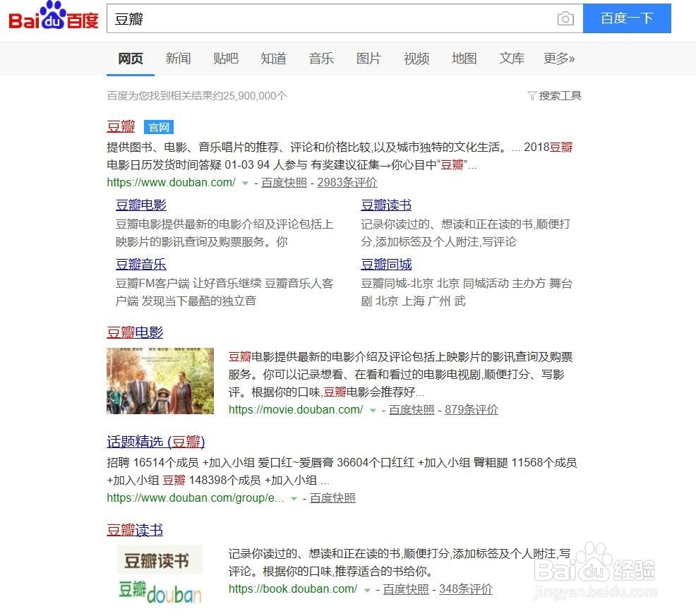Click the Baidu logo
The width and height of the screenshot is (696, 616).
click(x=53, y=16)
